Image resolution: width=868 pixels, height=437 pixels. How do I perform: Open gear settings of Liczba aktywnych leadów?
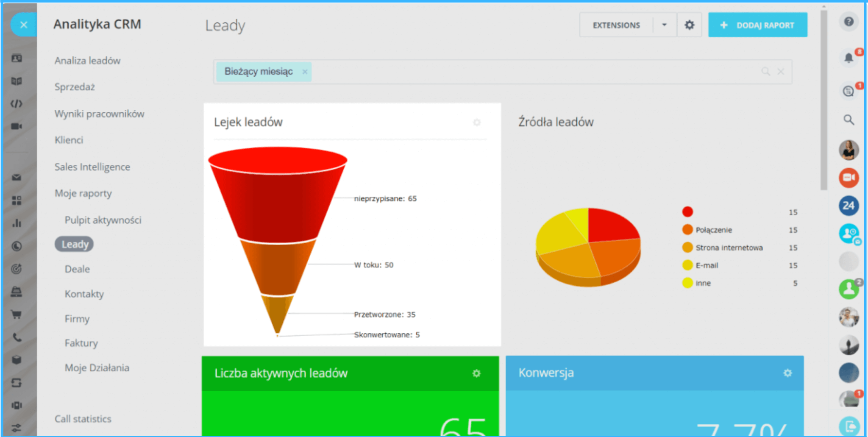(x=476, y=373)
